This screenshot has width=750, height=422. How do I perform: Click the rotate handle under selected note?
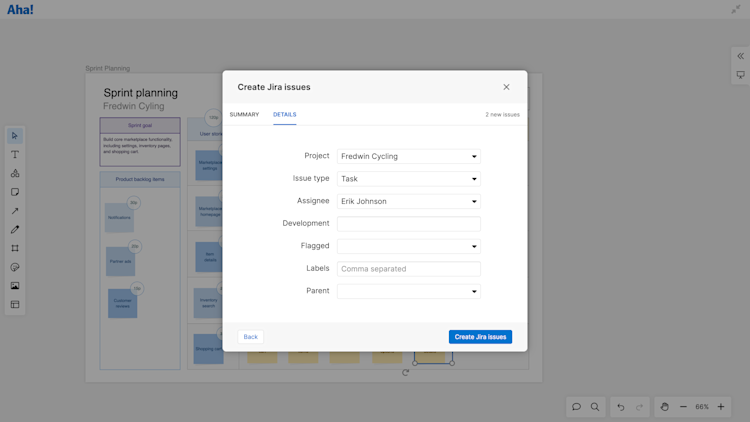tap(406, 372)
